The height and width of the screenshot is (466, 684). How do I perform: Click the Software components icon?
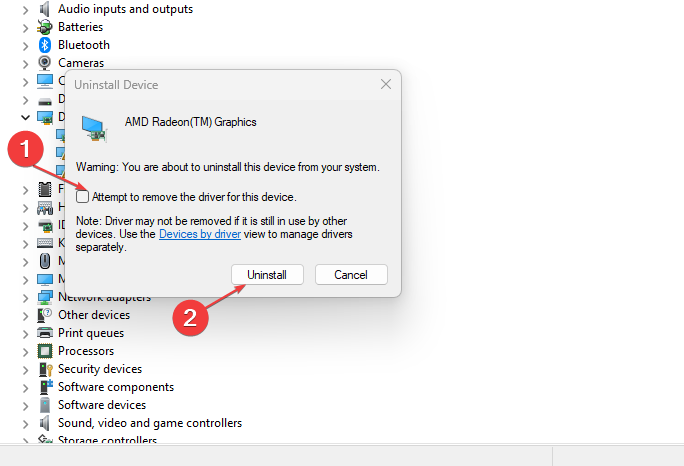(x=45, y=387)
